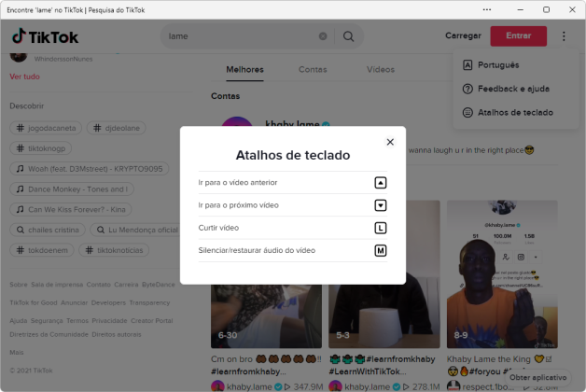
Task: Click the Termos footer link
Action: [77, 321]
